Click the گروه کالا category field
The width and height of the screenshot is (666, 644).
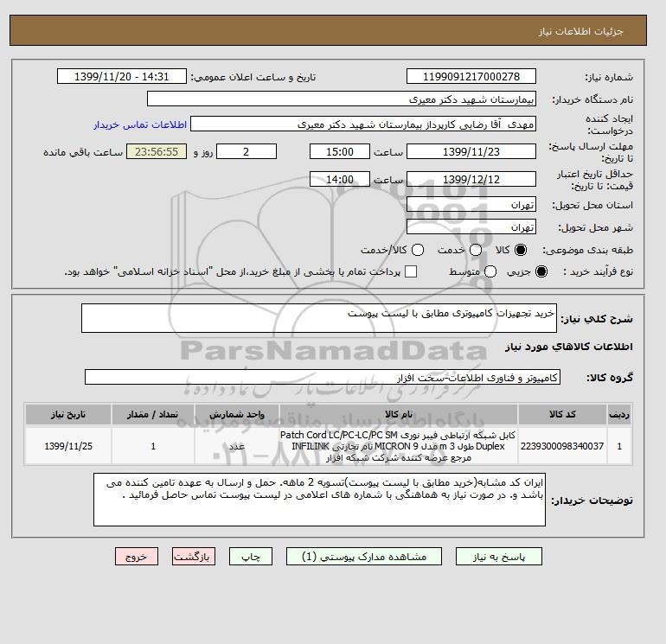[x=323, y=377]
